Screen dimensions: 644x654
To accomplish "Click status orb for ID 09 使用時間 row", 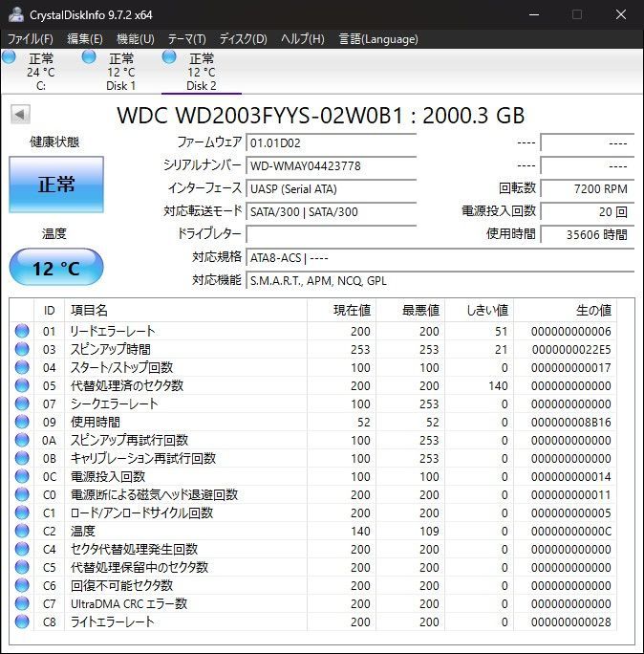I will tap(22, 422).
